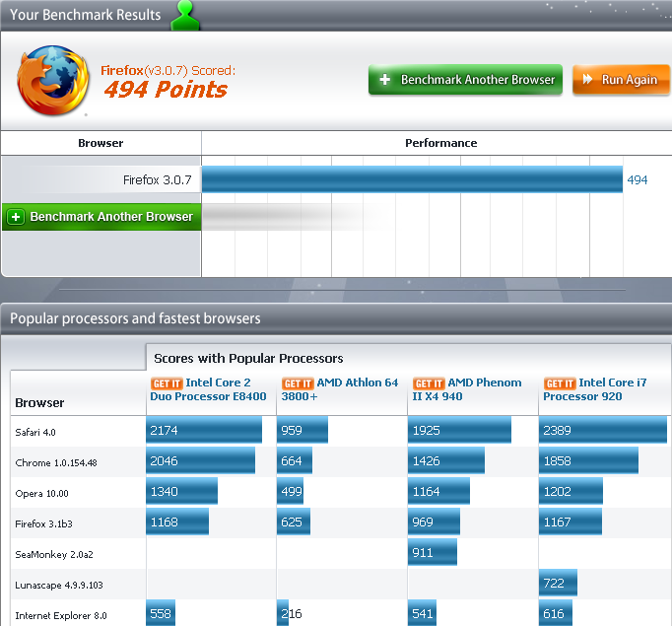The width and height of the screenshot is (672, 626).
Task: Click the SeaMonkey 2.0a2 row label
Action: point(54,554)
